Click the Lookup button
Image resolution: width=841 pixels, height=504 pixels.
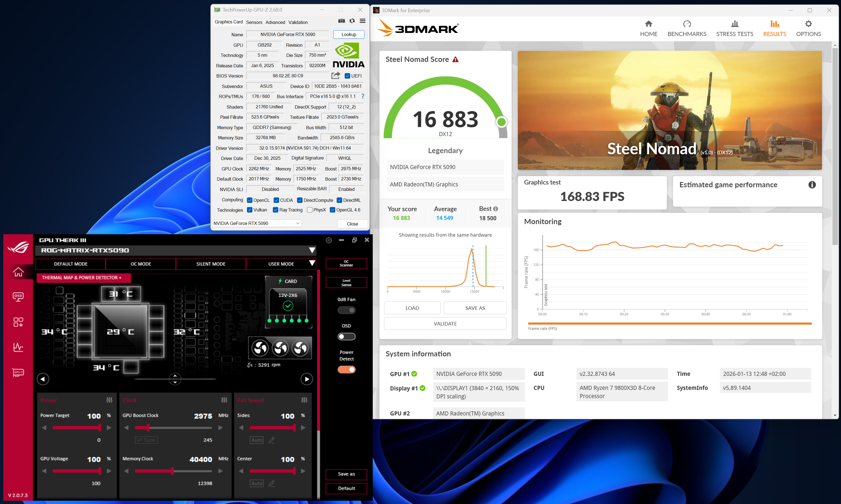349,34
